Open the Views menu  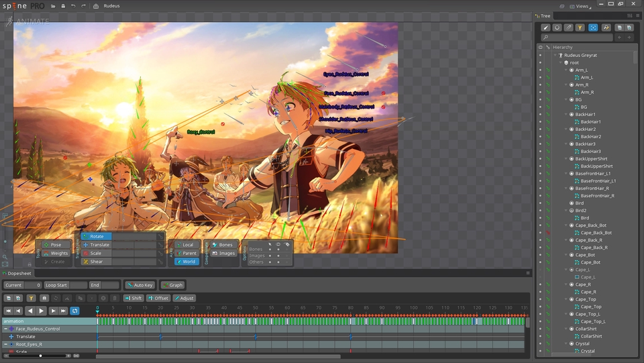(x=580, y=6)
